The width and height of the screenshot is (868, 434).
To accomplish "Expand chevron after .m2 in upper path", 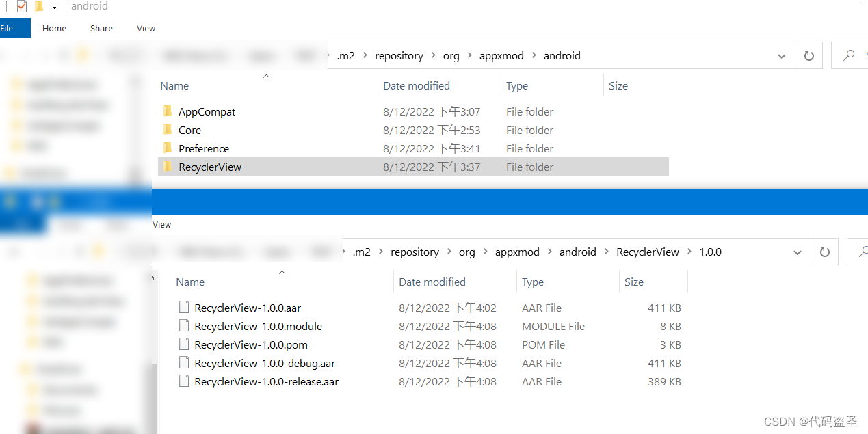I will [x=365, y=56].
